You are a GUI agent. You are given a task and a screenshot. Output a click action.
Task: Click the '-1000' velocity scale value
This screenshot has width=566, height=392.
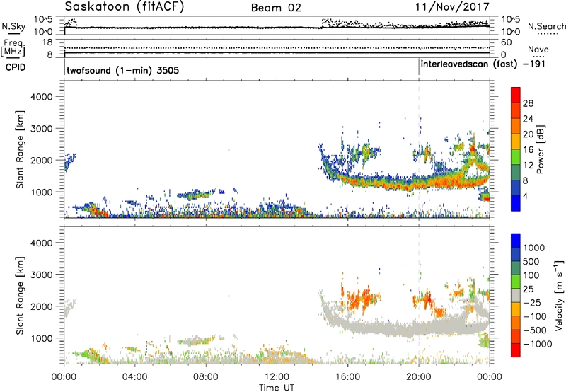pyautogui.click(x=537, y=344)
